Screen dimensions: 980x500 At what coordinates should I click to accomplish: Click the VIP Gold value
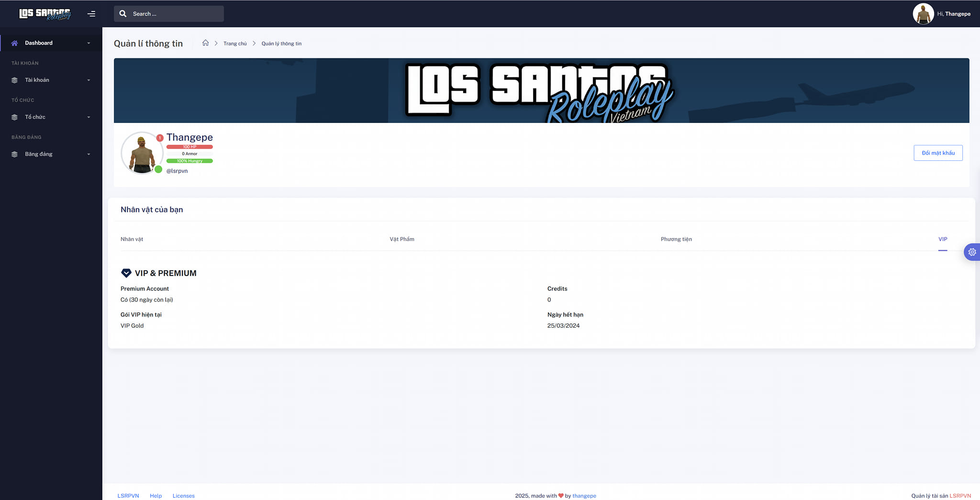pos(132,326)
